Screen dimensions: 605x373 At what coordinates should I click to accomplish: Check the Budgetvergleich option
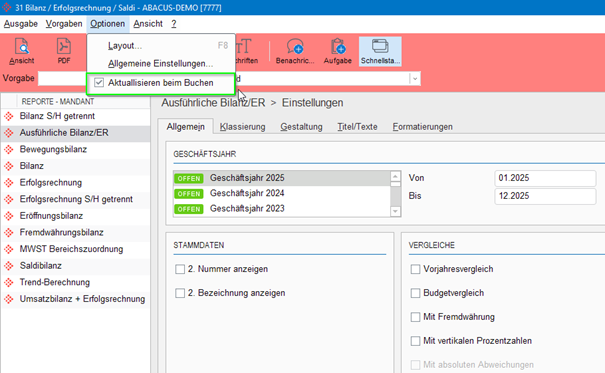point(415,293)
